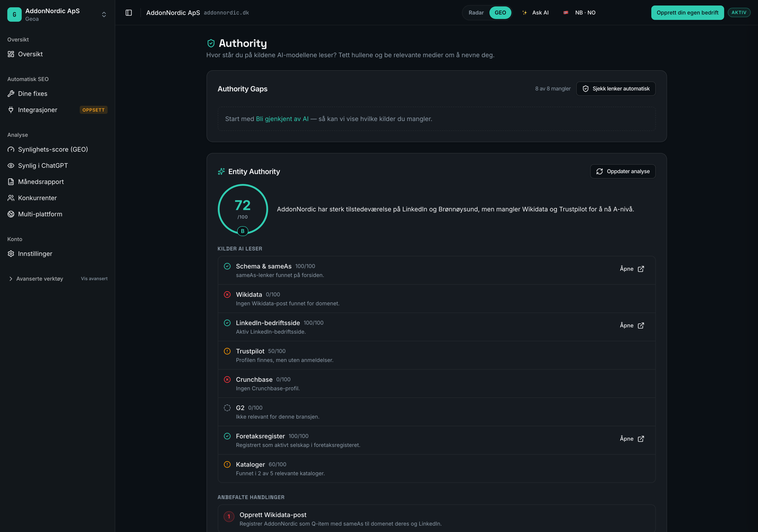
Task: Select the Crunchbase 0/100 row
Action: [x=436, y=384]
